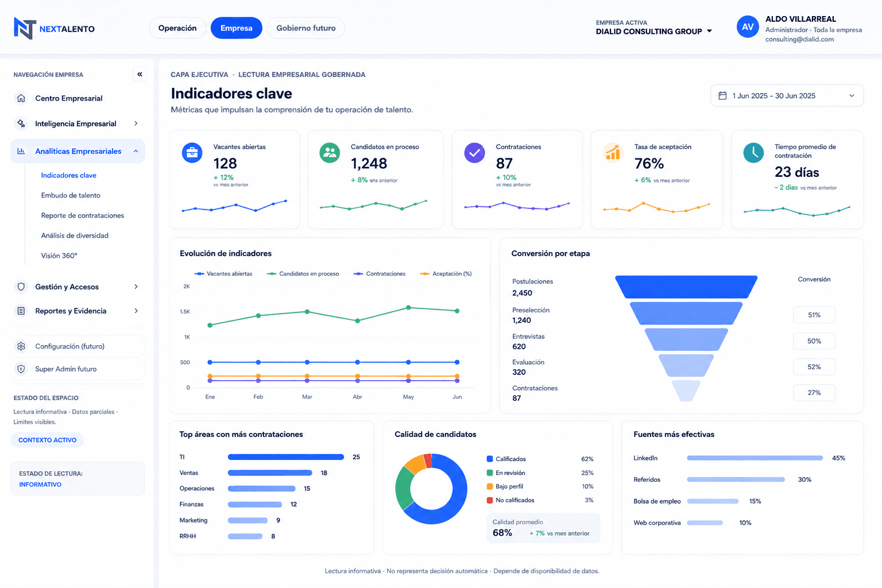Toggle Candidatos en proceso legend series
The width and height of the screenshot is (882, 588).
303,274
